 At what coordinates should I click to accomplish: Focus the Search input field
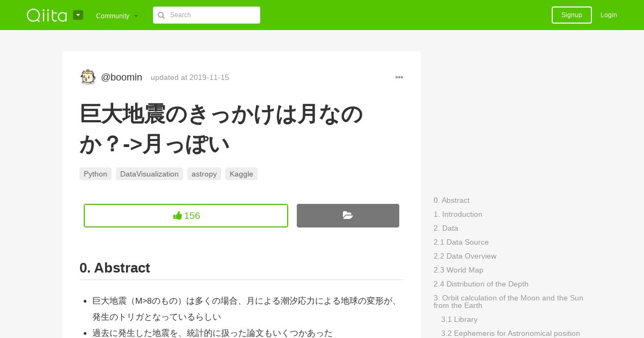coord(207,15)
